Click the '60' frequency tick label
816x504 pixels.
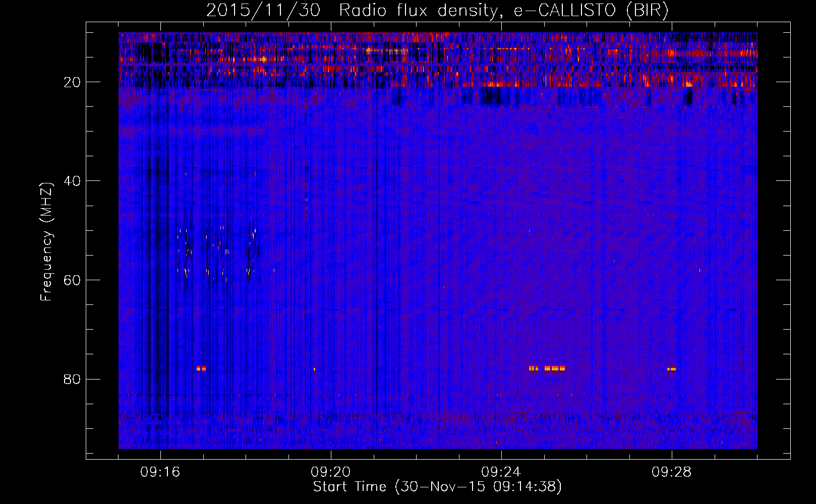click(73, 280)
